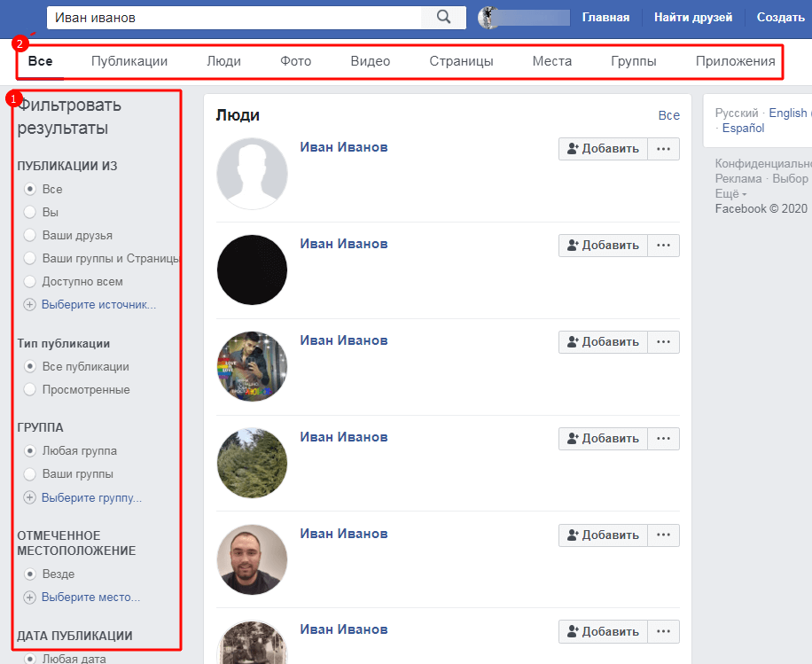Click the 'Найти друзей' header link

[x=692, y=17]
